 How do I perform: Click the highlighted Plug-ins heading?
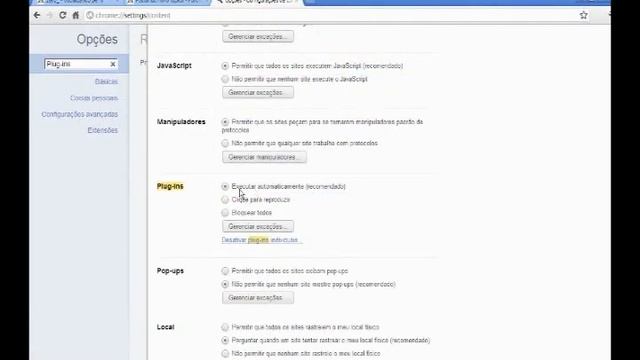(170, 187)
